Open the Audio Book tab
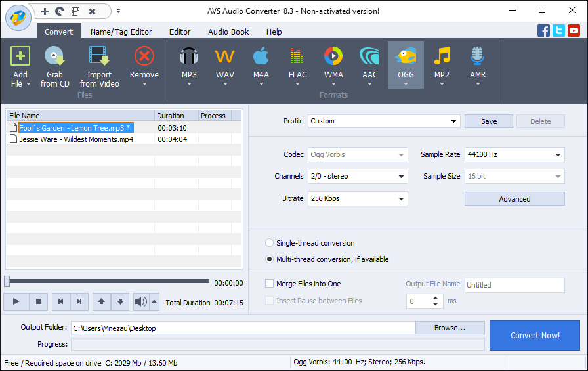This screenshot has height=371, width=588. coord(228,32)
